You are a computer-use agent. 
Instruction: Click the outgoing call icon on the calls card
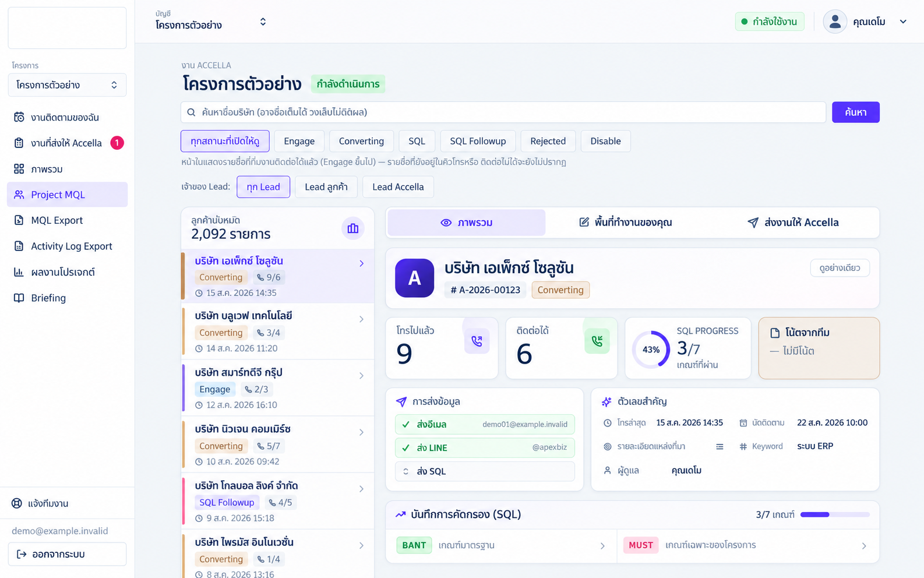click(x=477, y=341)
